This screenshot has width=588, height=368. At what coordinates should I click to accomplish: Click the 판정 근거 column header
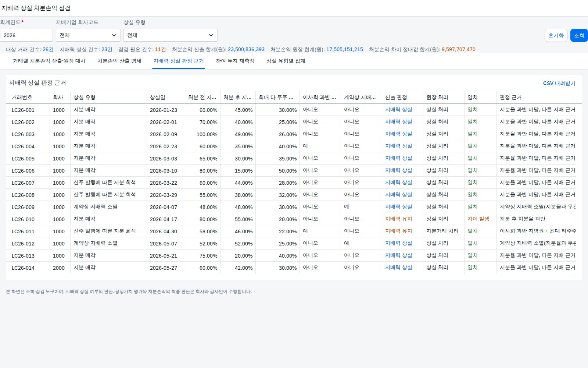coord(536,98)
